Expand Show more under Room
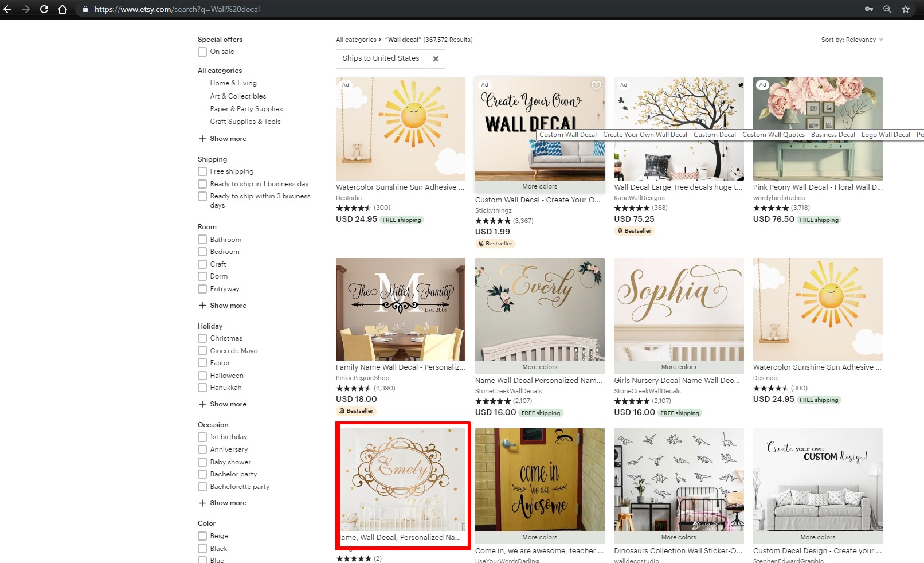This screenshot has width=924, height=563. pos(222,306)
